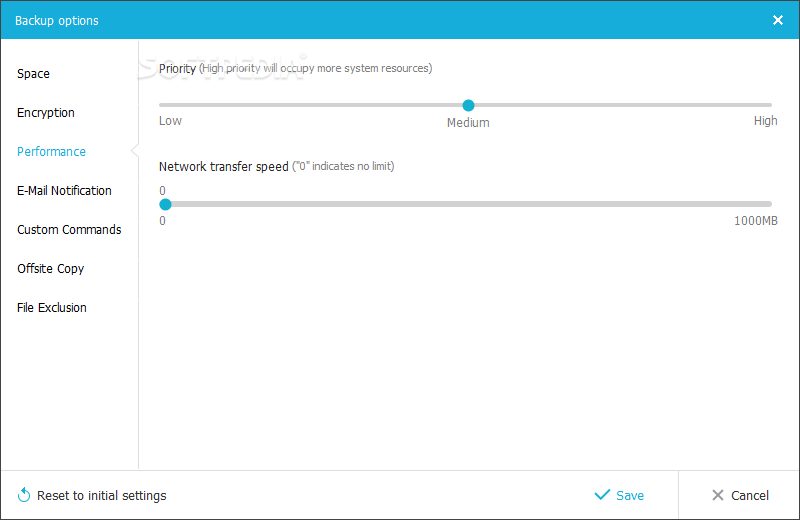This screenshot has height=520, width=800.
Task: Open the Custom Commands section
Action: (69, 230)
